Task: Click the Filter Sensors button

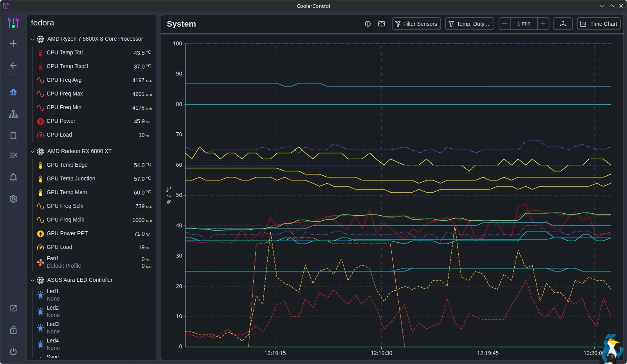Action: click(x=416, y=24)
